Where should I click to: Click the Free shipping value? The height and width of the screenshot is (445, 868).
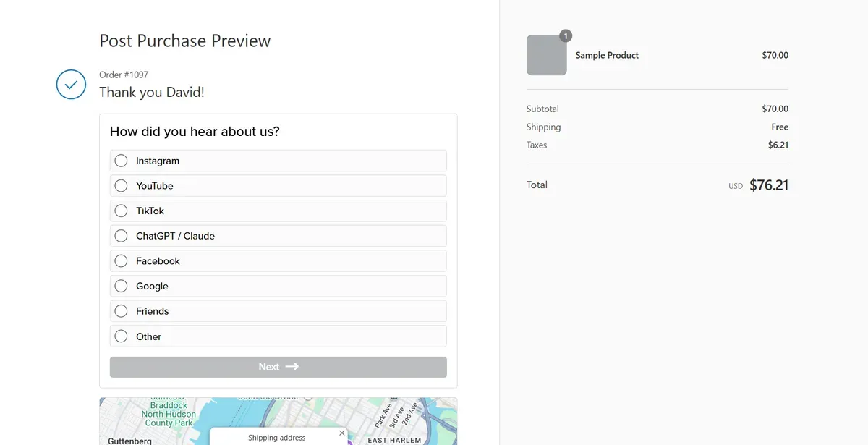[x=780, y=127]
